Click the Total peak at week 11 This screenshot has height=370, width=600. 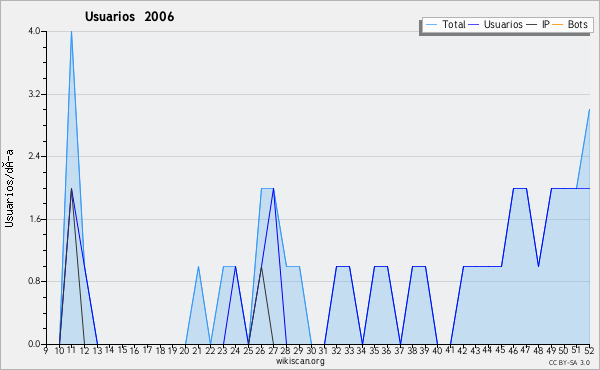pos(71,32)
